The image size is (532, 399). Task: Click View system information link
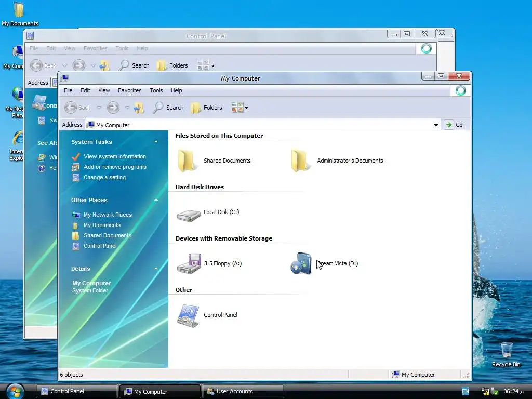115,156
